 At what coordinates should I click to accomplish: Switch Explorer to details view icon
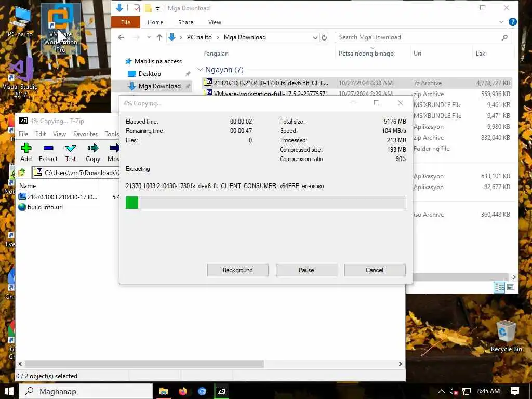tap(499, 287)
